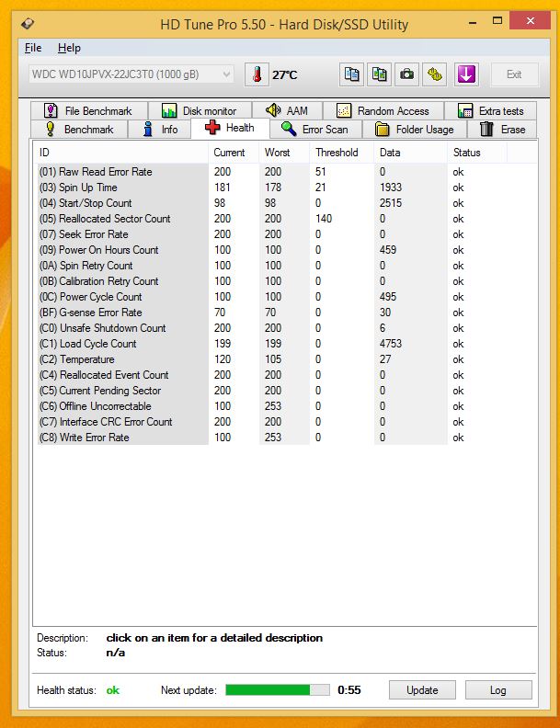Open the AAM tab
The width and height of the screenshot is (560, 728).
tap(287, 111)
